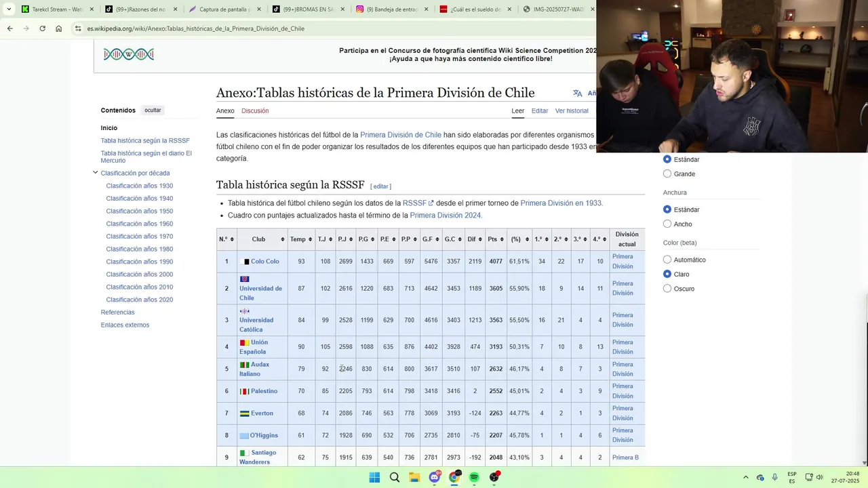Open the Editar tab
Viewport: 868px width, 488px height.
point(540,111)
